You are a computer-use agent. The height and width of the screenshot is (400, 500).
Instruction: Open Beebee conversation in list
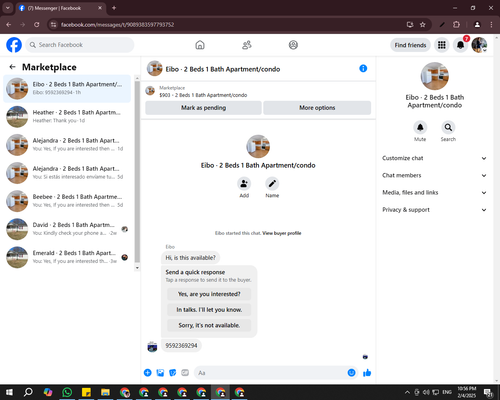tap(67, 201)
